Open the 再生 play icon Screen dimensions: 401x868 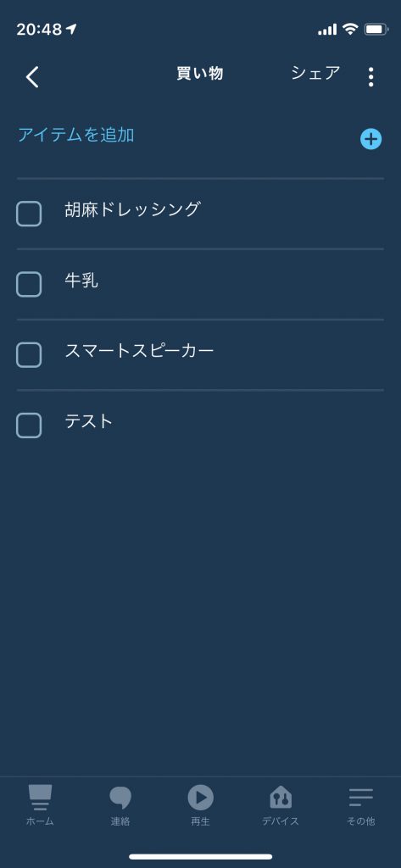tap(200, 798)
